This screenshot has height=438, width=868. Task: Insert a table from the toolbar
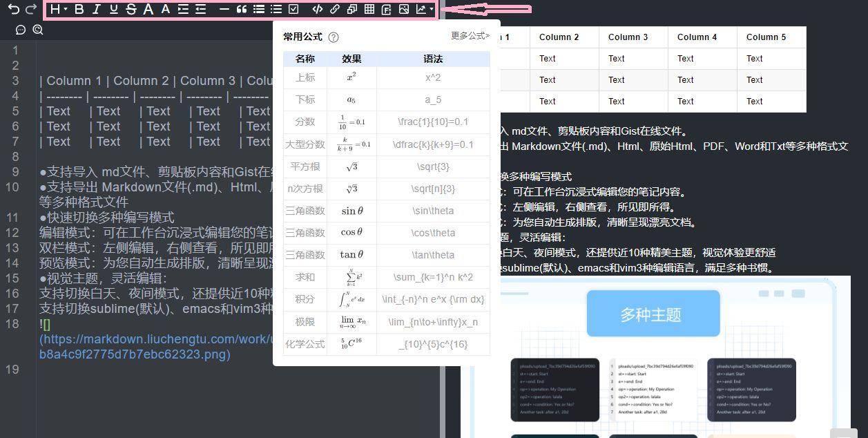369,9
